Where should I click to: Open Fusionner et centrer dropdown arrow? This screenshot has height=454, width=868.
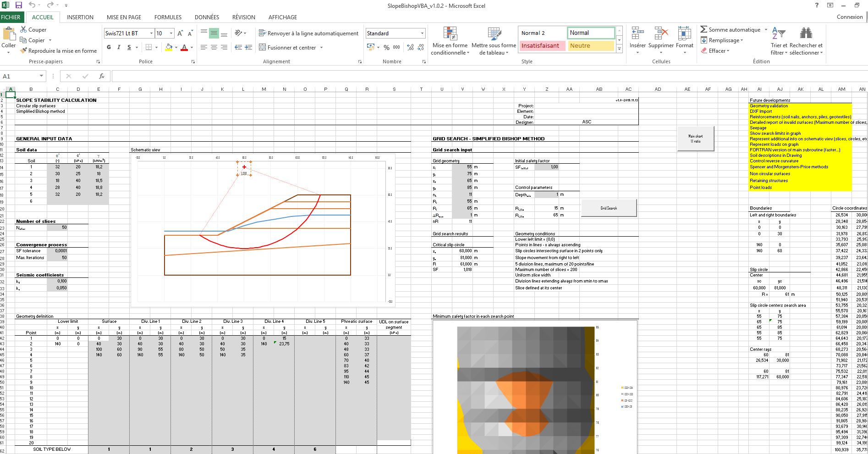pyautogui.click(x=321, y=47)
